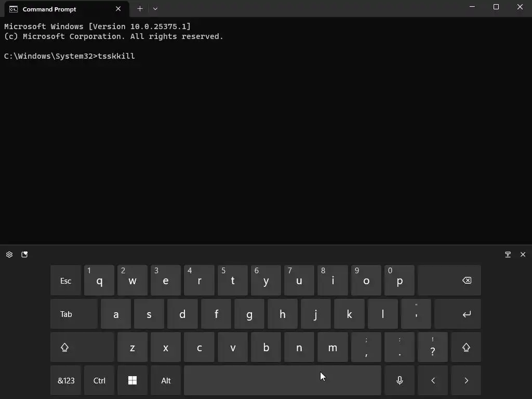The image size is (532, 399).
Task: Tap the y key
Action: pos(265,281)
